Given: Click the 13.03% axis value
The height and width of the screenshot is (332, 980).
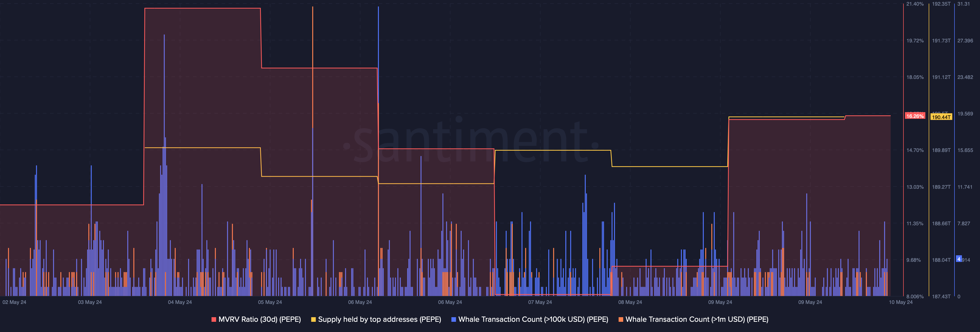Looking at the screenshot, I should coord(915,187).
